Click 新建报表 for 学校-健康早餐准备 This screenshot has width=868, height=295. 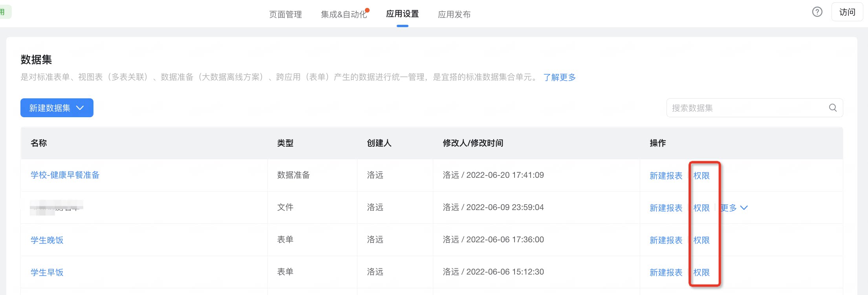pos(666,176)
